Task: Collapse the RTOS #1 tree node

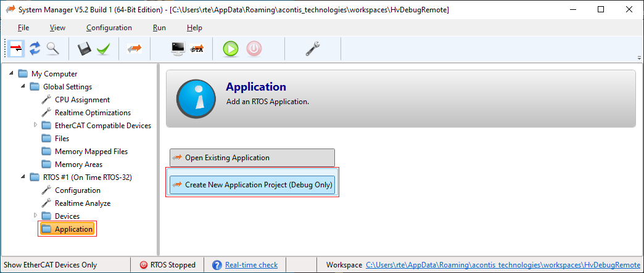Action: tap(23, 177)
